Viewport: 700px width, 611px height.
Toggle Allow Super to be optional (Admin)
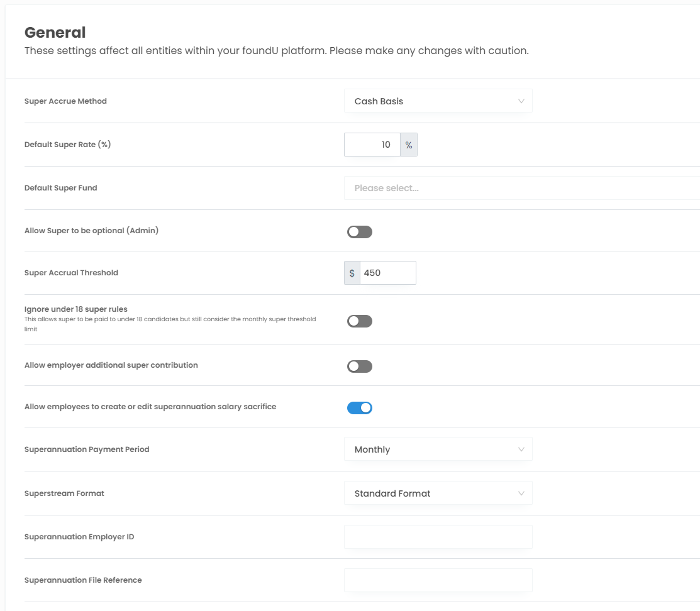coord(360,232)
